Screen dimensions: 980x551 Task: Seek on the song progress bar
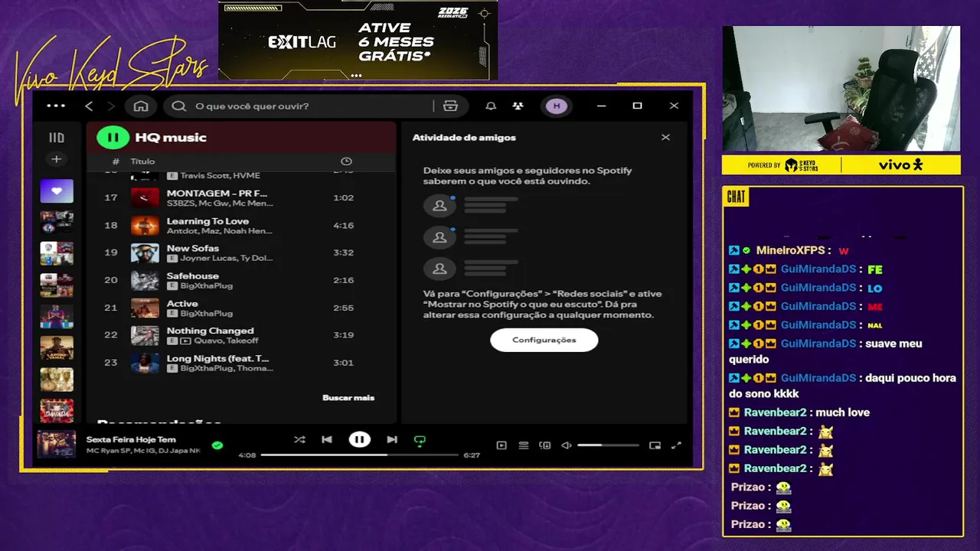tap(359, 455)
